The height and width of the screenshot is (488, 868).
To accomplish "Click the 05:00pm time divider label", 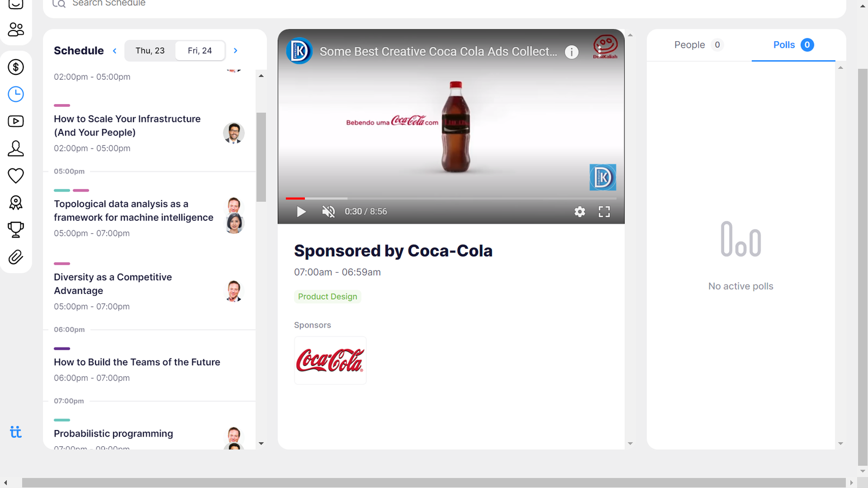I will click(69, 171).
